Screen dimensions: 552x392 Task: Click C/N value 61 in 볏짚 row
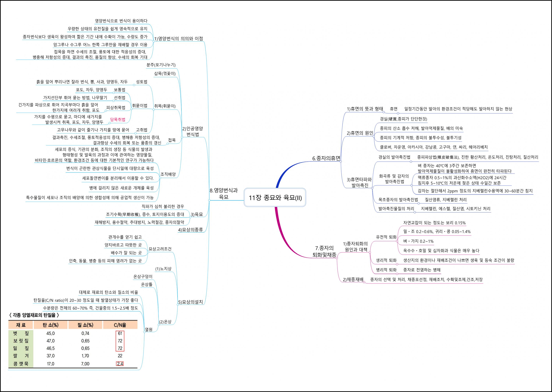pos(120,333)
